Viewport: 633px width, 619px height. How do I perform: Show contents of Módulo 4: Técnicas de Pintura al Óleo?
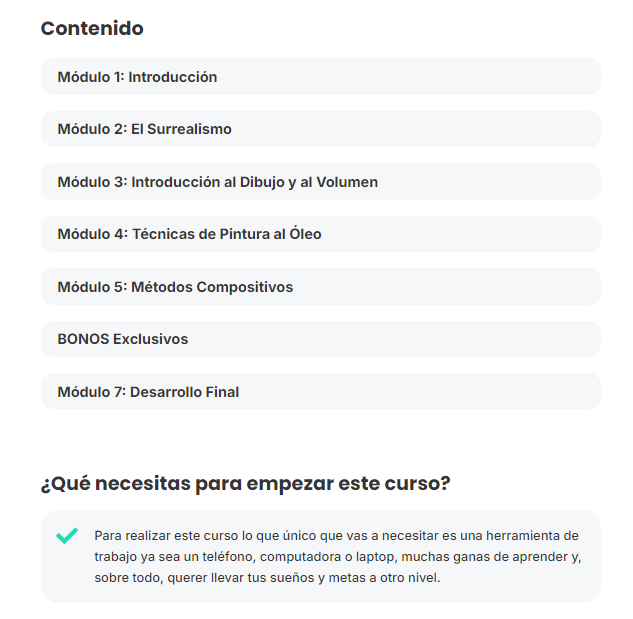[321, 234]
